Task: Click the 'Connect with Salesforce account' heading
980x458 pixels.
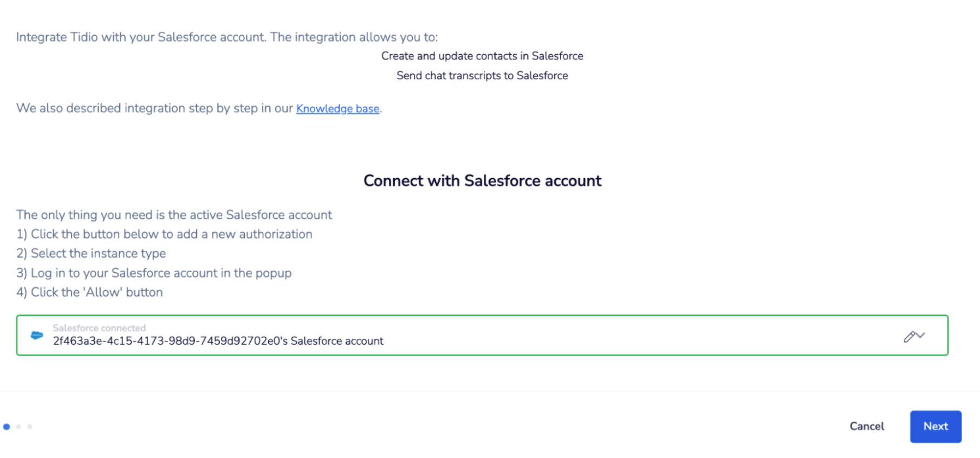Action: 482,181
